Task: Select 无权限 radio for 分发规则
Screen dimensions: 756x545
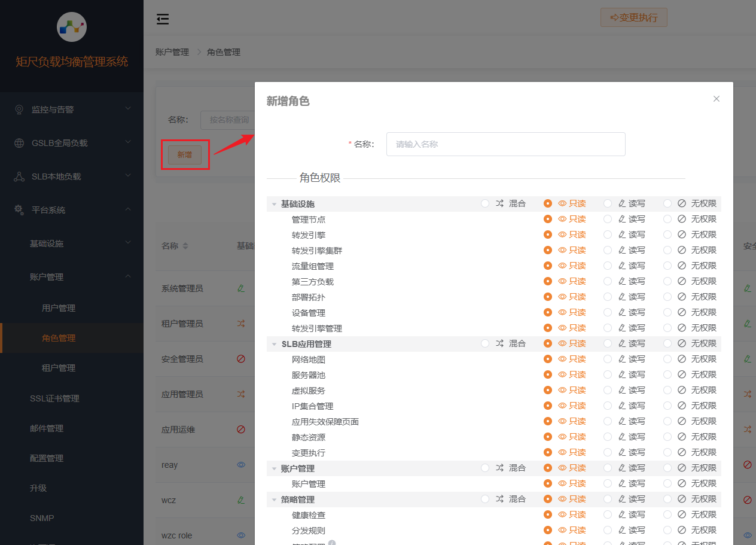Action: pyautogui.click(x=667, y=530)
